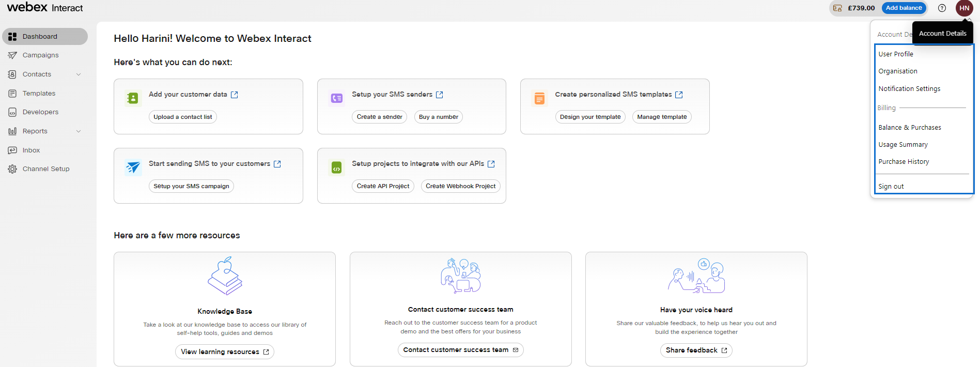Click the customer success team illustration

click(x=461, y=276)
